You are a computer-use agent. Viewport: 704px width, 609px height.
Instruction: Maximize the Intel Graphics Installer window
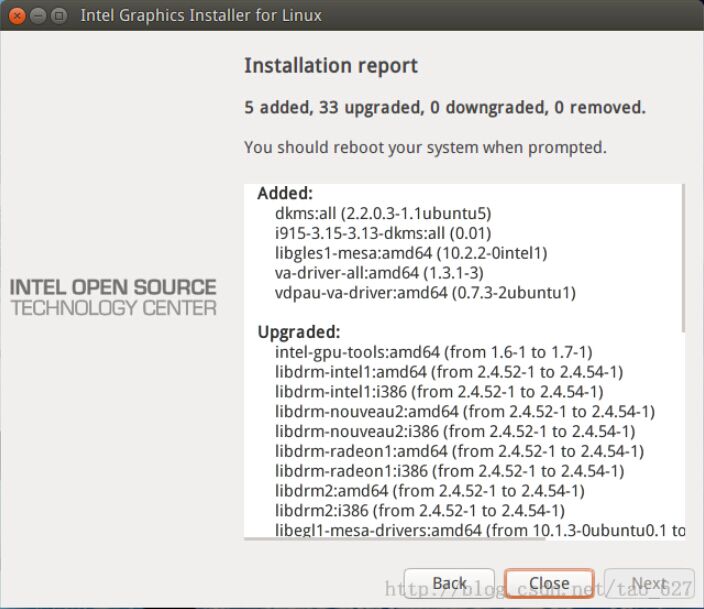[59, 16]
